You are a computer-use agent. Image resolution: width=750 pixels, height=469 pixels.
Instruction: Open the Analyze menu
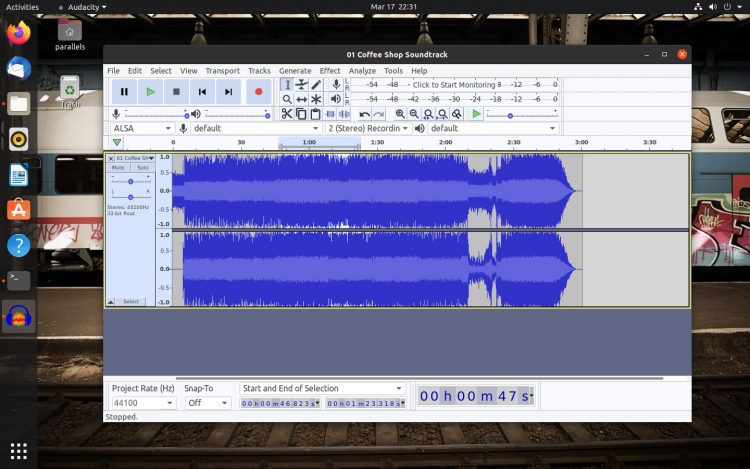click(x=362, y=71)
